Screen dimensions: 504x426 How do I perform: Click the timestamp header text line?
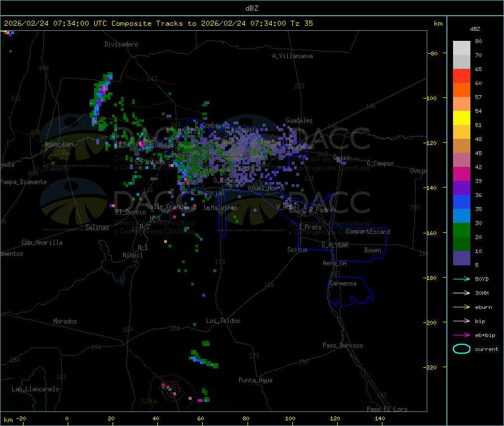158,24
